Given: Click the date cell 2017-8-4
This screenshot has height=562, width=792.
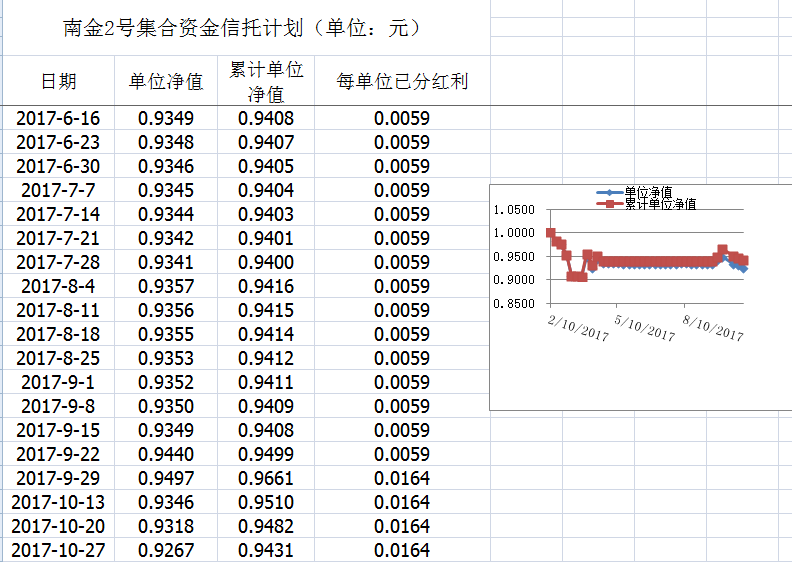Looking at the screenshot, I should [58, 287].
